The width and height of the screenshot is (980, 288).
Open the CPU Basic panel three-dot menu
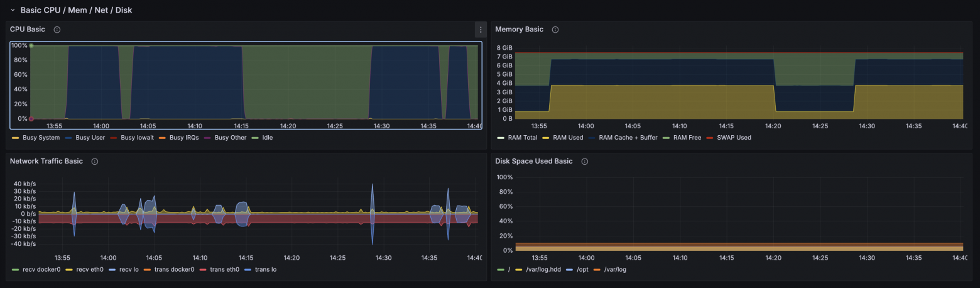pos(481,30)
